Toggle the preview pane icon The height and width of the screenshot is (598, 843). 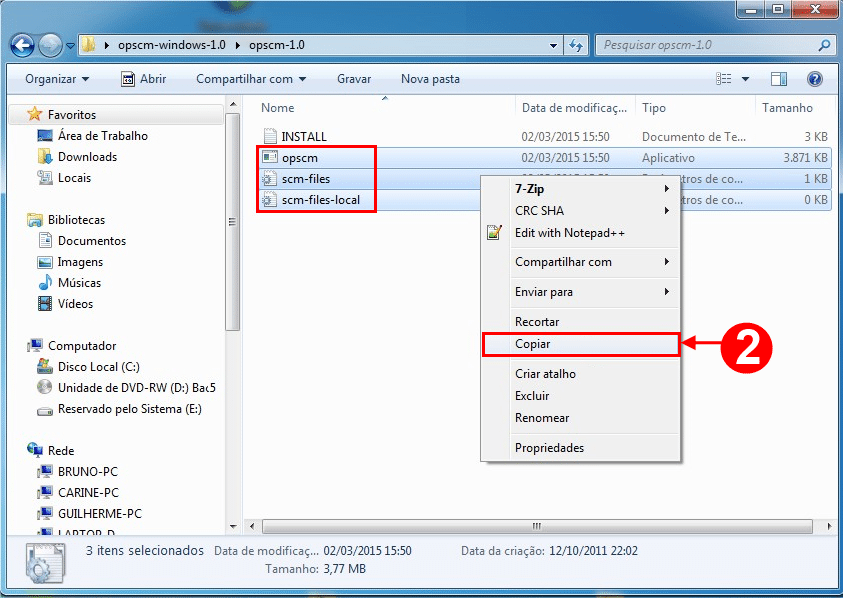point(780,79)
